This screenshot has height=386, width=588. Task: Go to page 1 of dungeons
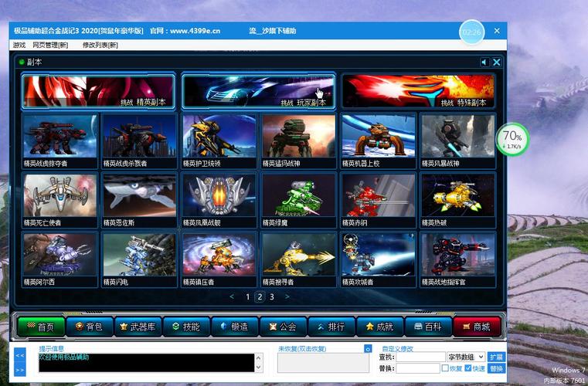pos(247,296)
